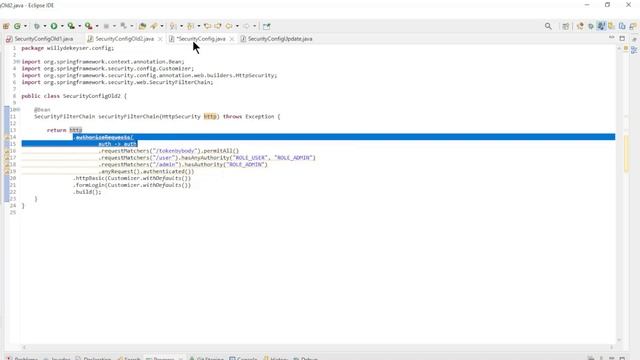
Task: Maximize the editor area
Action: coord(622,38)
